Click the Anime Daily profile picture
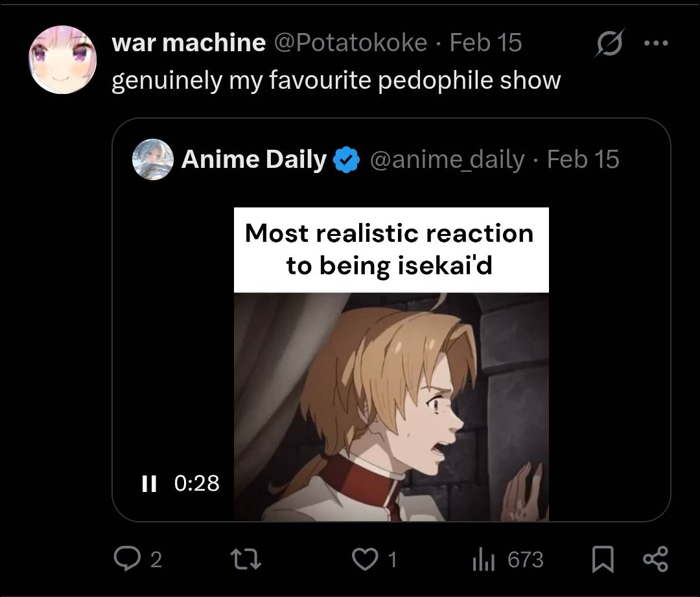The width and height of the screenshot is (700, 597). coord(153,159)
